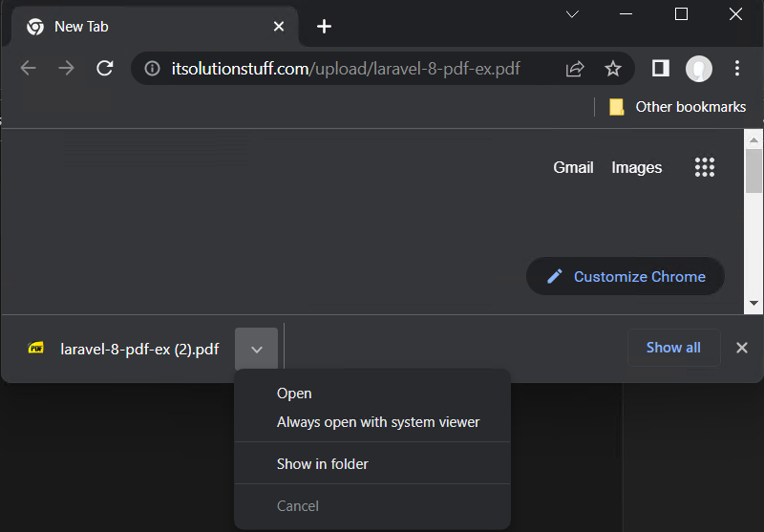The width and height of the screenshot is (764, 532).
Task: Open the Google apps grid icon
Action: tap(705, 167)
